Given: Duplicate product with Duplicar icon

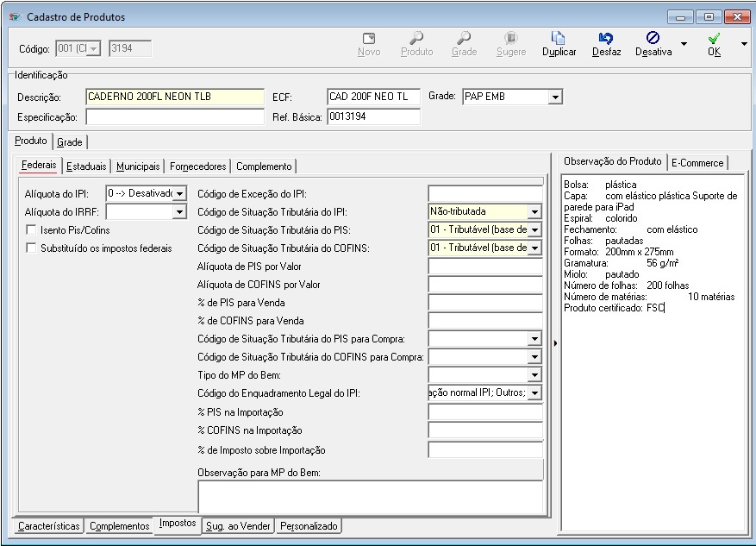Looking at the screenshot, I should click(x=559, y=38).
